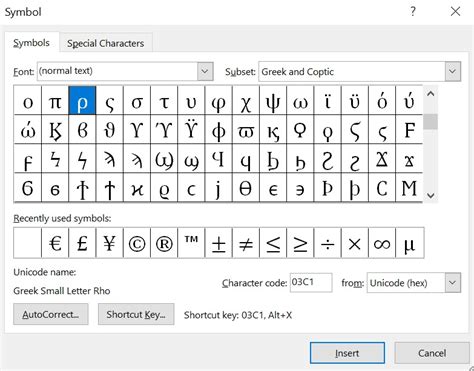The height and width of the screenshot is (371, 474).
Task: Click the empty first recent symbol cell
Action: pos(28,243)
